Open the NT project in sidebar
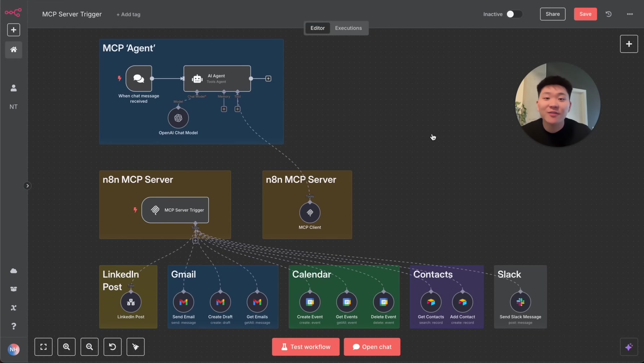The width and height of the screenshot is (644, 363). click(x=14, y=107)
